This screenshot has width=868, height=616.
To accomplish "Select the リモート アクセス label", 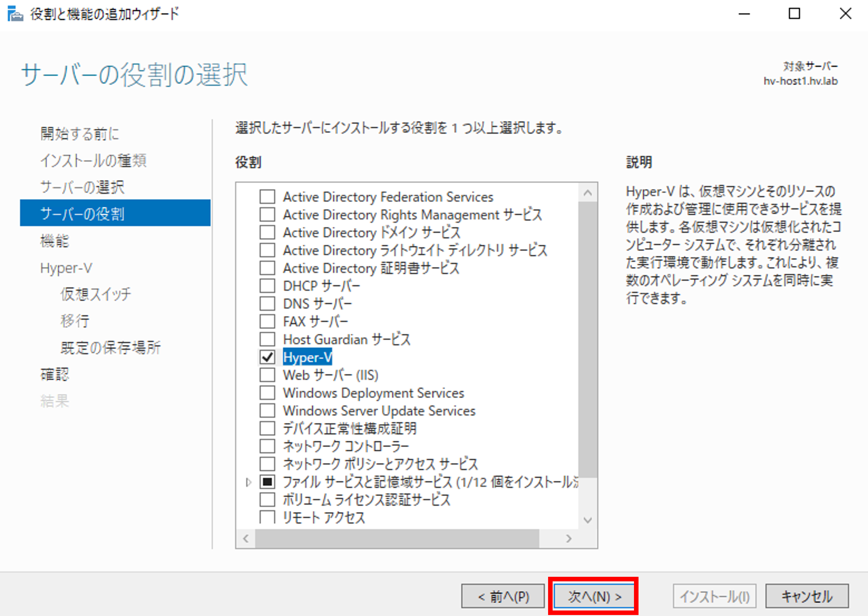I will [324, 517].
